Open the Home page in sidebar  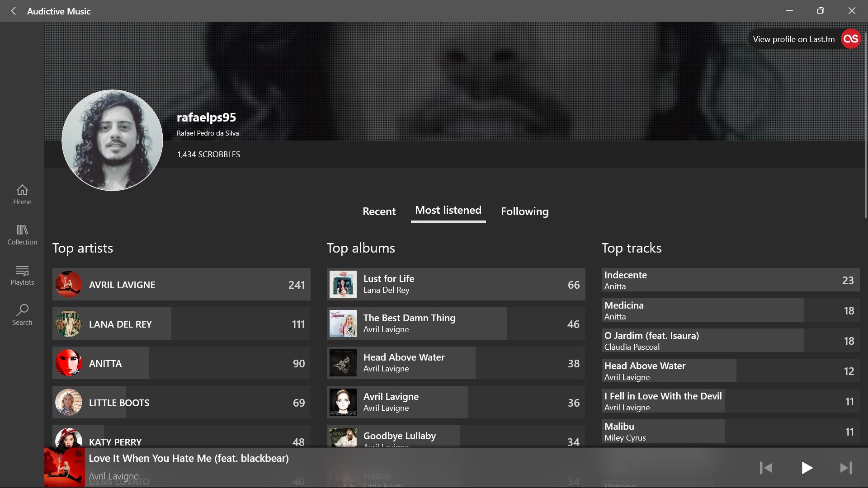click(22, 195)
